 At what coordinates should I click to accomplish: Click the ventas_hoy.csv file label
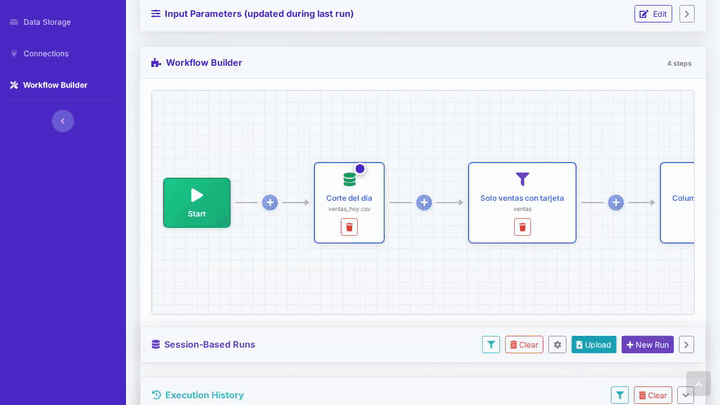pos(349,209)
